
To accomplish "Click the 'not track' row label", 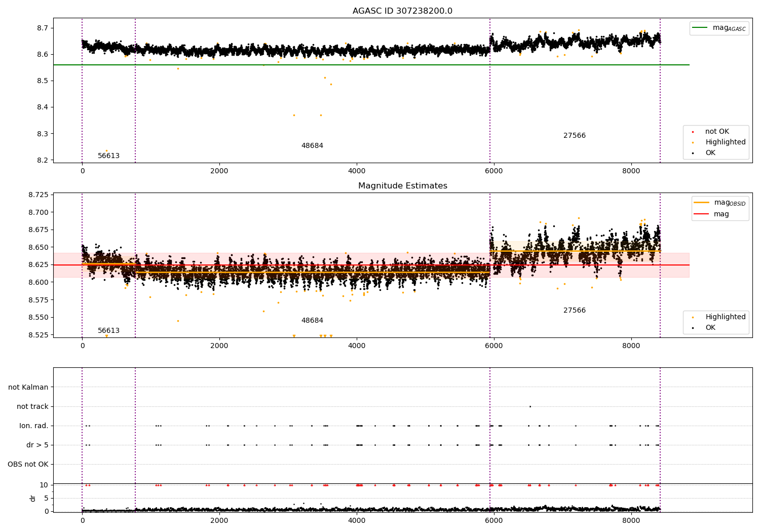I will pos(32,407).
